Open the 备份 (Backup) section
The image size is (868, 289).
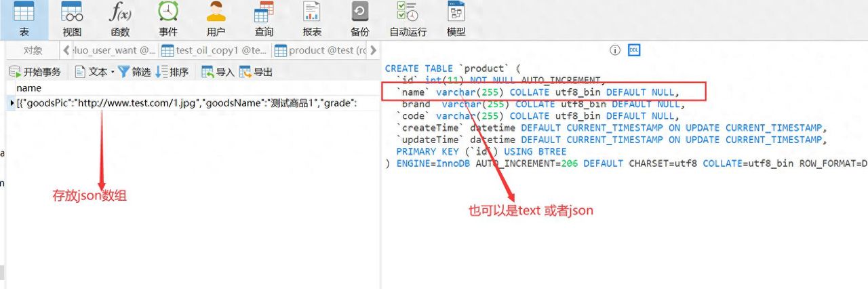coord(360,20)
